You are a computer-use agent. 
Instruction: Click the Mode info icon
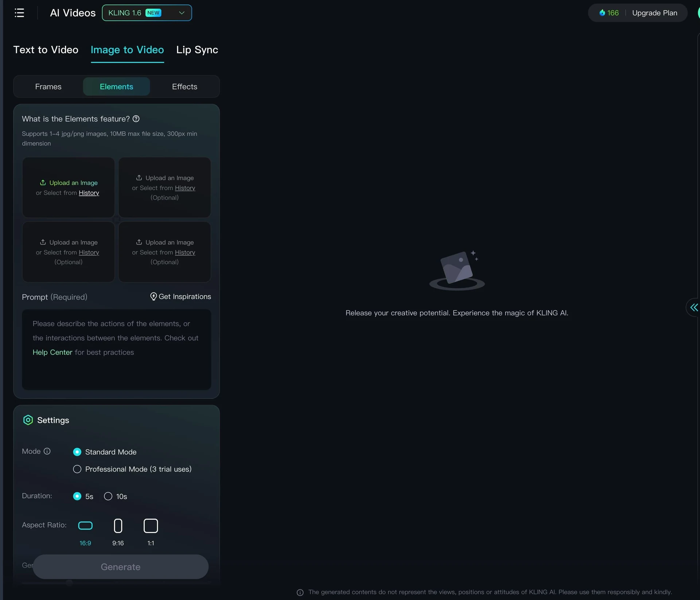click(x=47, y=451)
